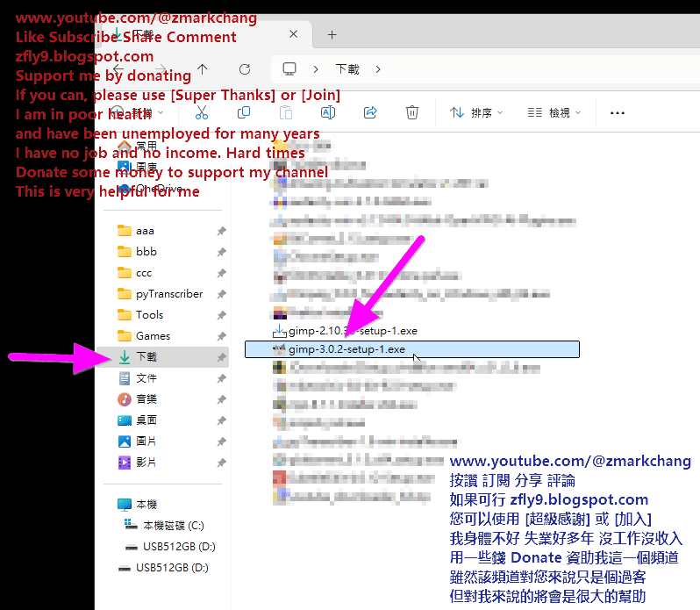
Task: Unpin aaa folder via its pin icon
Action: tap(221, 231)
